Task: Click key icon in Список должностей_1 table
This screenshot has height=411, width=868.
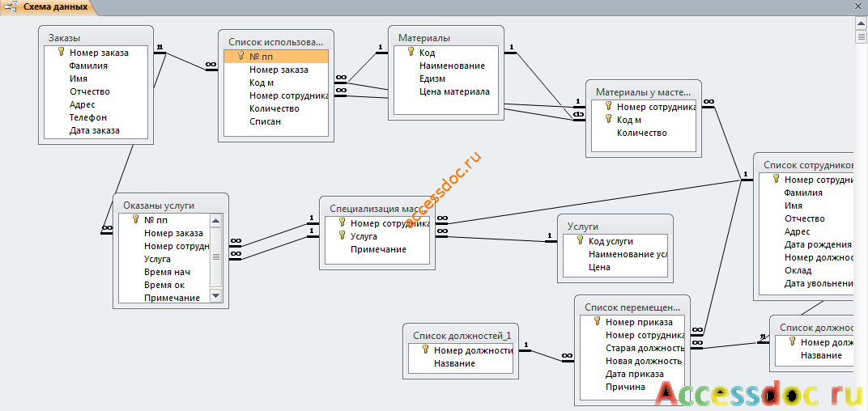Action: pos(425,350)
